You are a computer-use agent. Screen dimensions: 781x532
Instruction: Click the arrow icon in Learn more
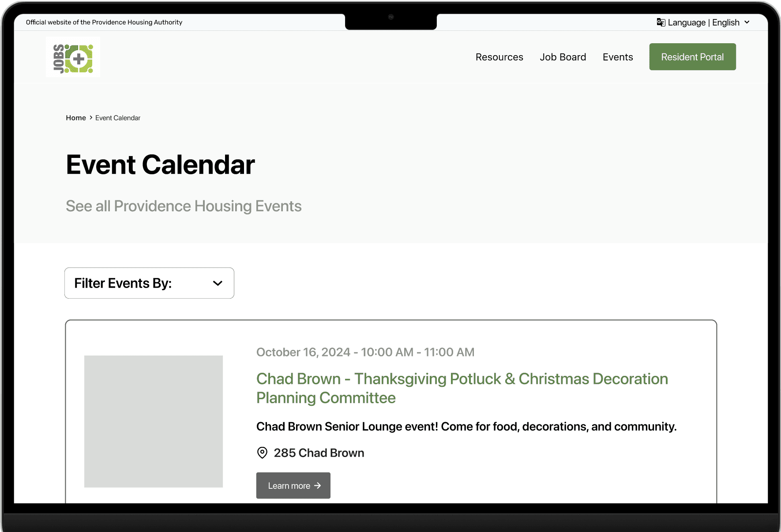click(317, 486)
